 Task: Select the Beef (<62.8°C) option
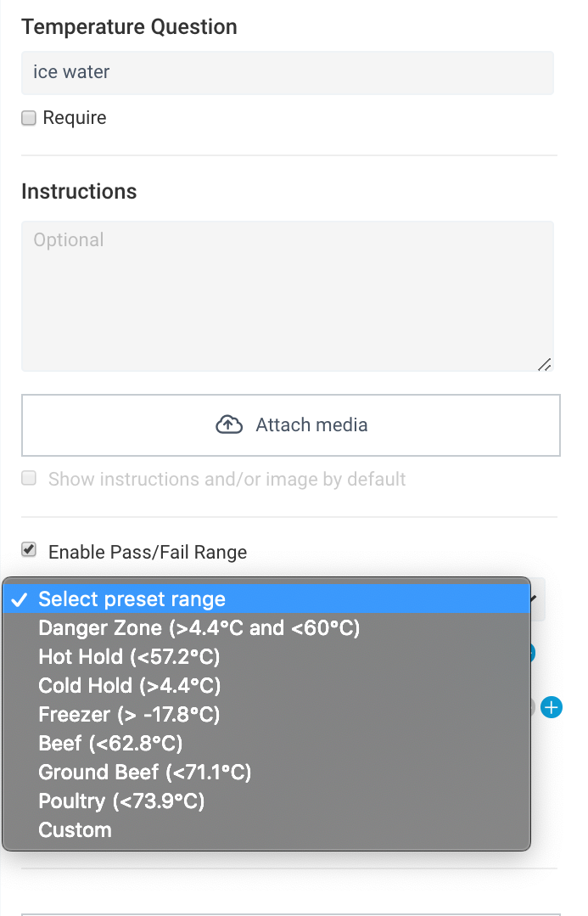[x=111, y=743]
